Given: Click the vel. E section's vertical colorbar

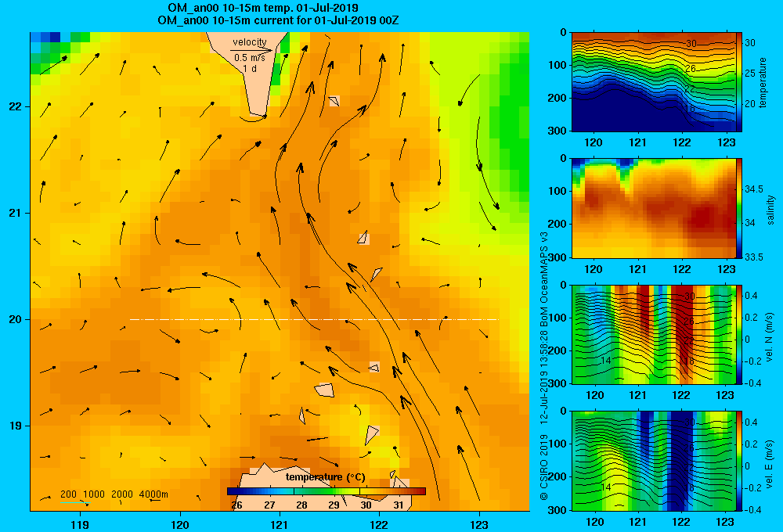Looking at the screenshot, I should tap(739, 461).
